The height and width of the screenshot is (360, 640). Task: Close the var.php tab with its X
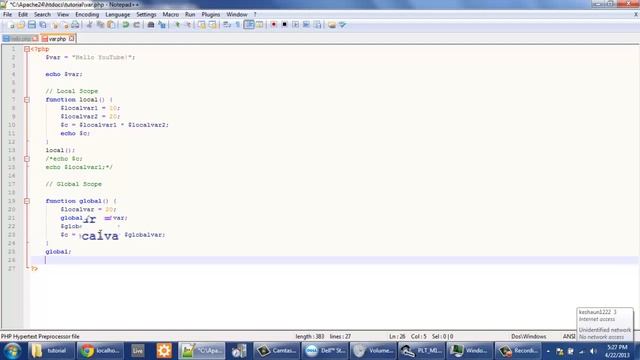[x=71, y=38]
